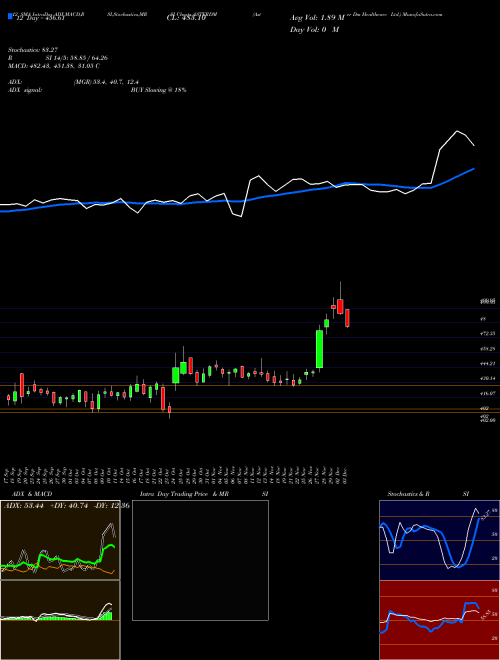Click the empty intraday trading price panel
Viewport: 500px width, 660px height.
(x=200, y=560)
